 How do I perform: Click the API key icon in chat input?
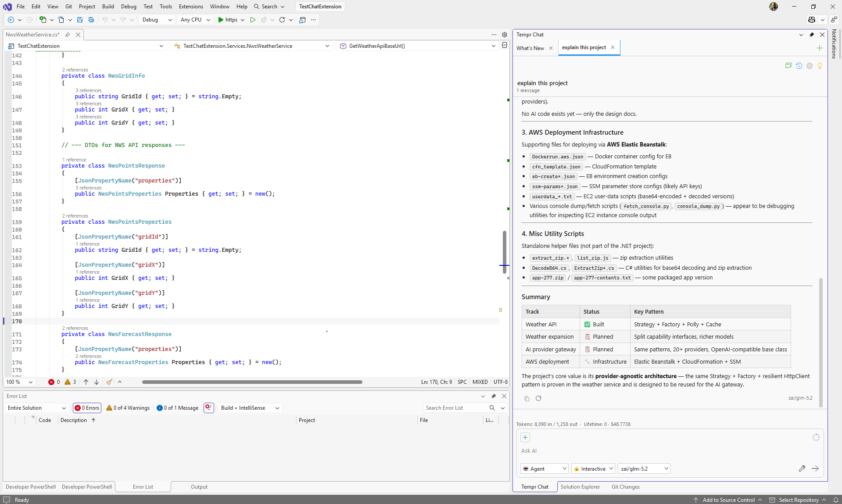tap(802, 468)
